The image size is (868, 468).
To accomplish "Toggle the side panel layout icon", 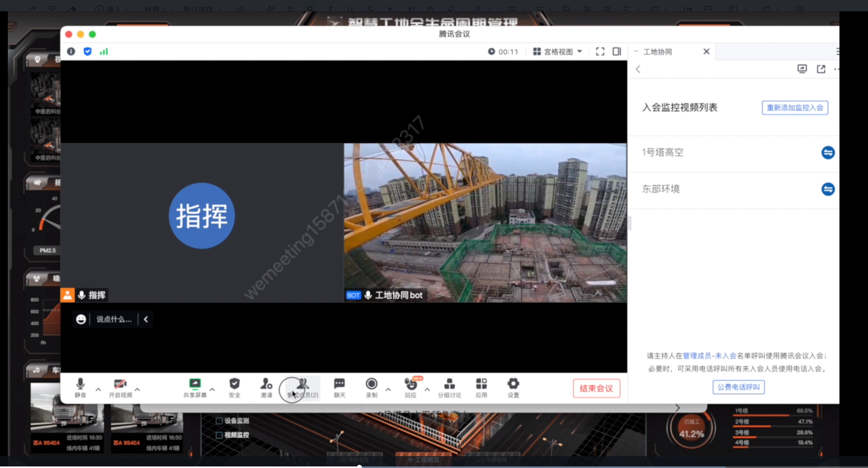I will 617,51.
